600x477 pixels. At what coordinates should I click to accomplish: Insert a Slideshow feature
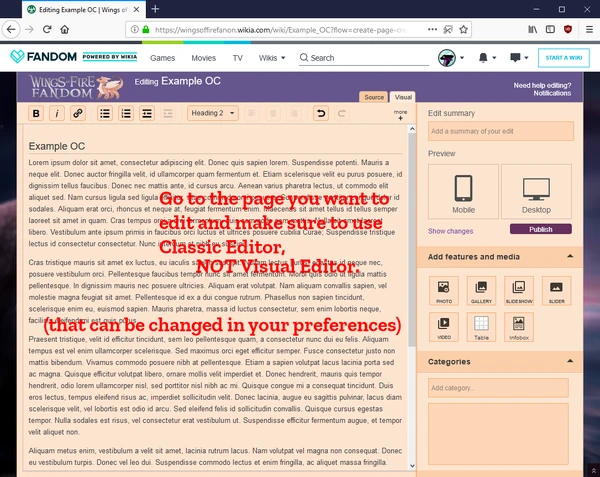click(x=519, y=291)
